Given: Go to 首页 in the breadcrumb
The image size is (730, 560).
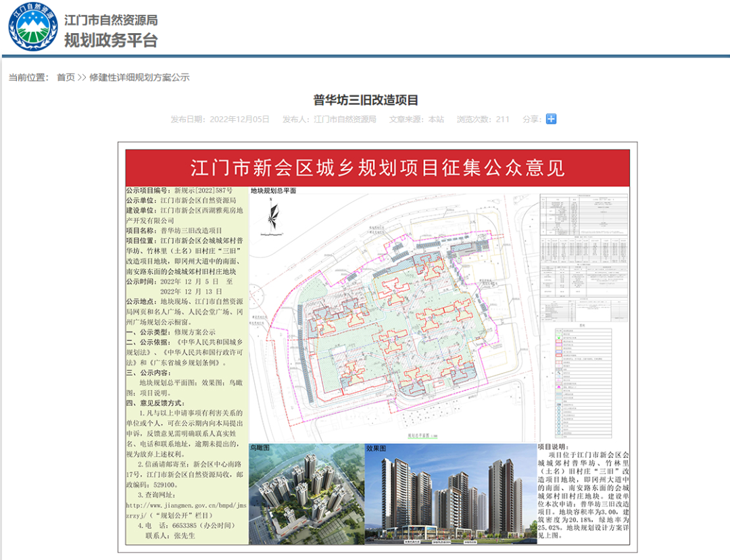Looking at the screenshot, I should point(66,77).
